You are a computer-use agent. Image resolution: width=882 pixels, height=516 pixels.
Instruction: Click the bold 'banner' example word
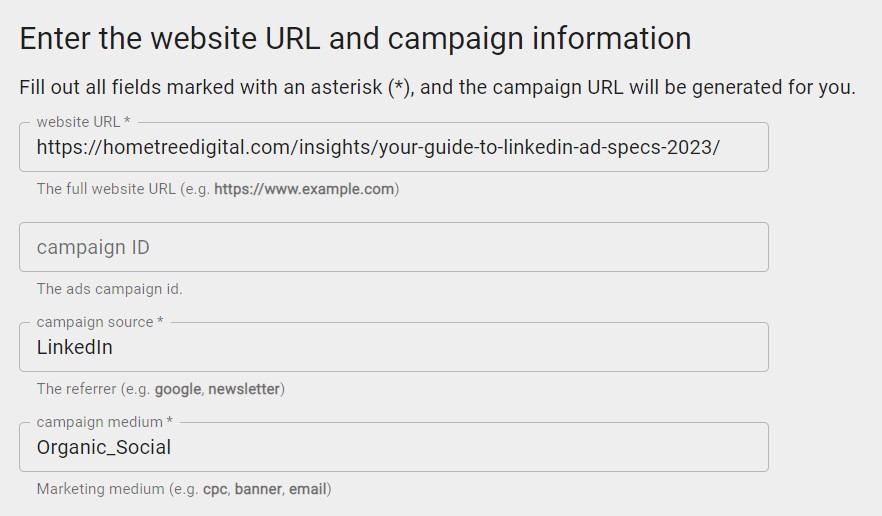pos(258,489)
